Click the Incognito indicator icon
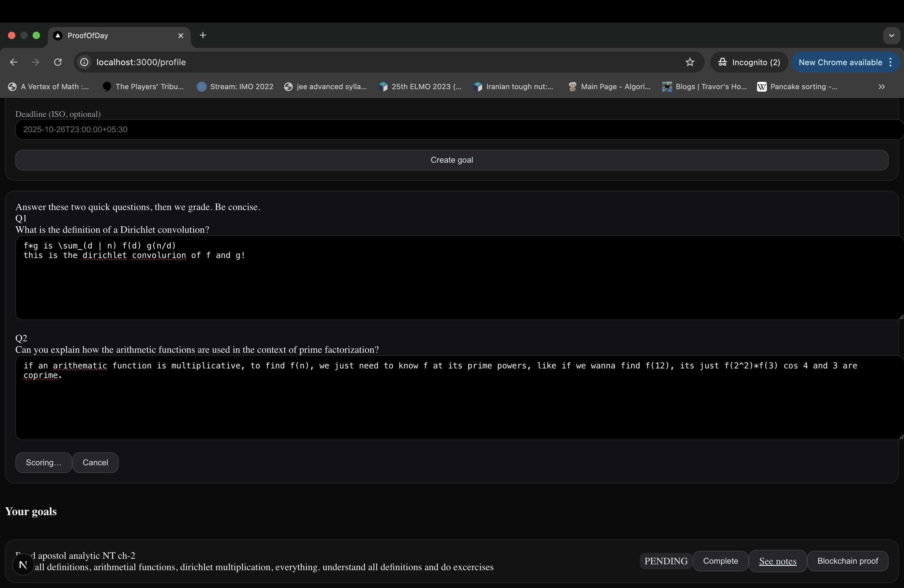 pos(722,62)
